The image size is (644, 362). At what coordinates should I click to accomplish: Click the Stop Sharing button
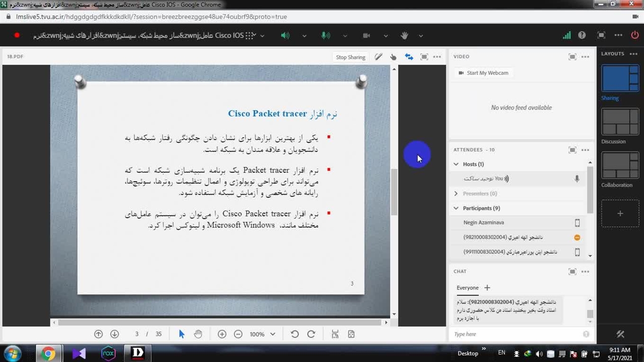coord(350,57)
